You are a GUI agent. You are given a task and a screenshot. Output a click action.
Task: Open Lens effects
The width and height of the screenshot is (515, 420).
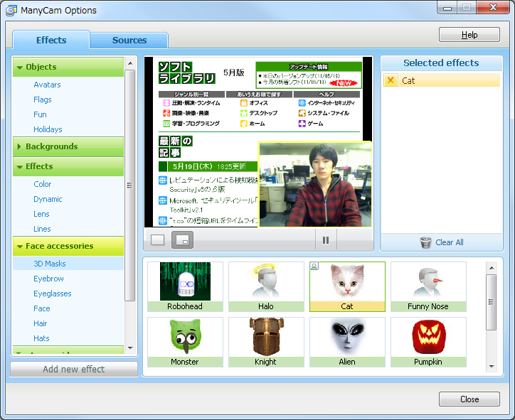(x=41, y=214)
